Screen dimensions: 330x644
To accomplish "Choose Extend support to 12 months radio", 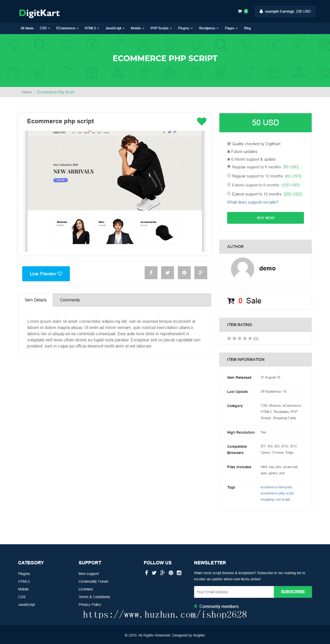I will pos(229,194).
